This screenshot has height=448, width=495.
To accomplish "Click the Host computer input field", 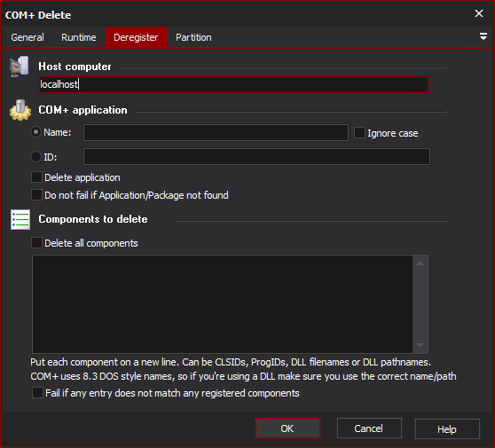I will tap(233, 84).
